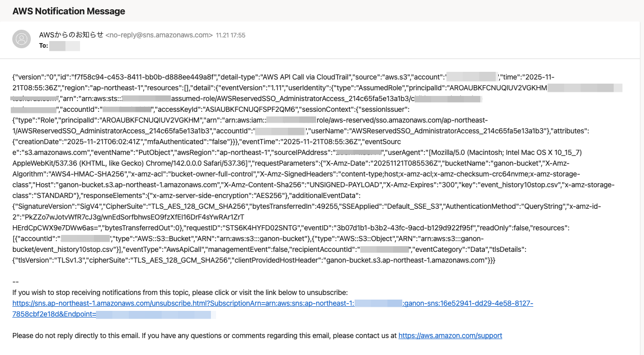The height and width of the screenshot is (355, 644).
Task: Click the AWS Notification Message subject heading
Action: (x=69, y=11)
